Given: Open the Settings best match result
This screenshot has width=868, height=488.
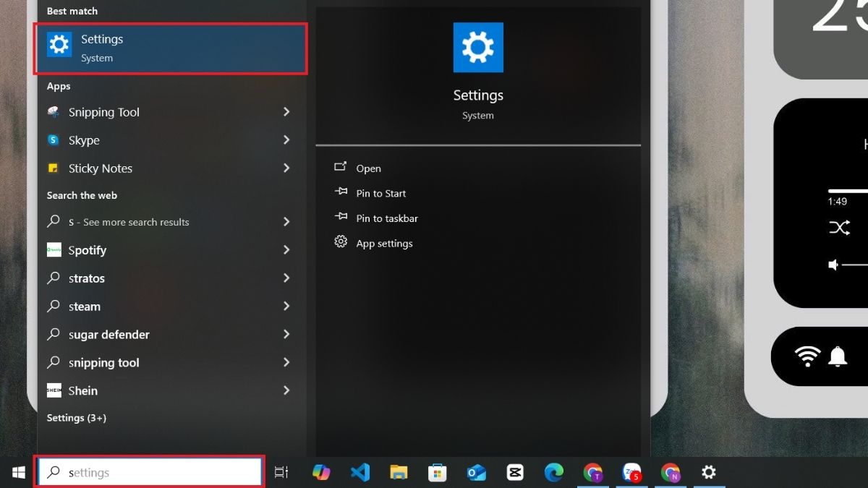Looking at the screenshot, I should (x=171, y=48).
